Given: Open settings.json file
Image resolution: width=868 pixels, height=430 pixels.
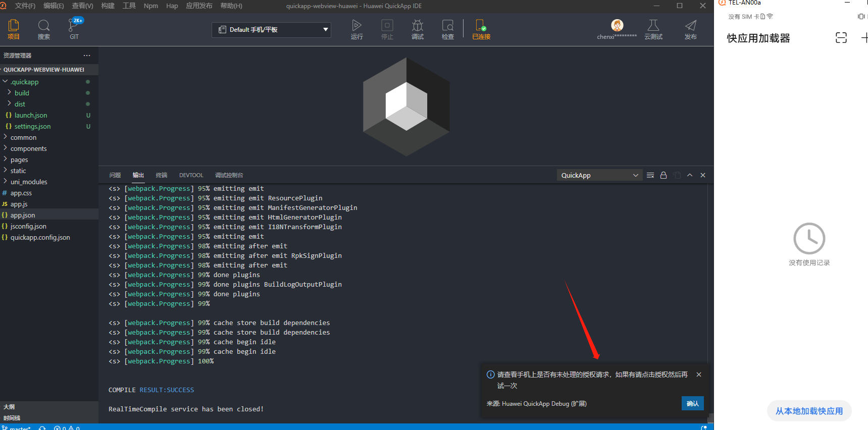Looking at the screenshot, I should click(49, 126).
